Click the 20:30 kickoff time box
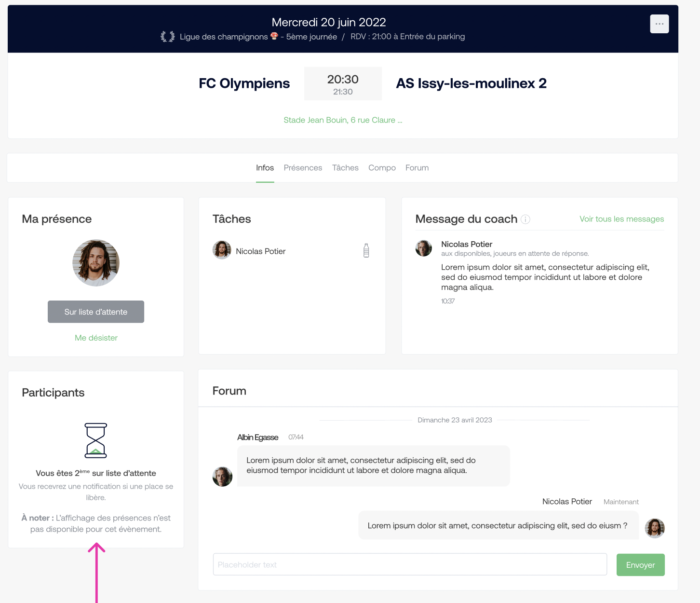Image resolution: width=700 pixels, height=603 pixels. (x=343, y=83)
